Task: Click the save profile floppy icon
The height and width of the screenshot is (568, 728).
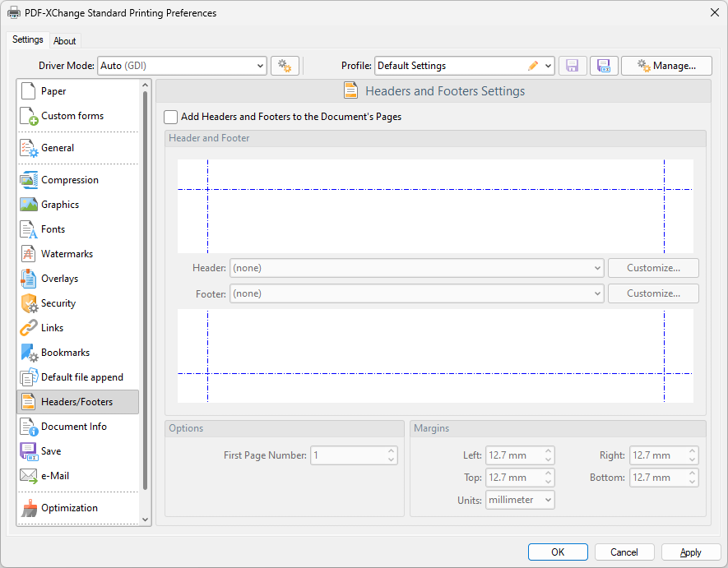Action: click(x=573, y=66)
